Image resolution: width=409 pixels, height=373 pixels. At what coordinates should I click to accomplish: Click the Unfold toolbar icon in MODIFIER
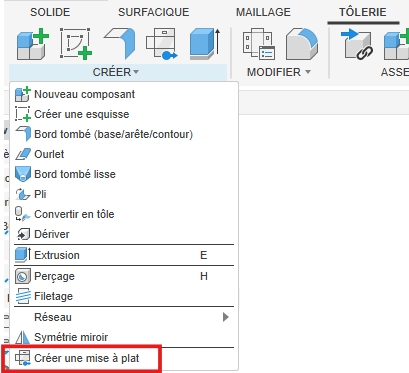(x=302, y=44)
